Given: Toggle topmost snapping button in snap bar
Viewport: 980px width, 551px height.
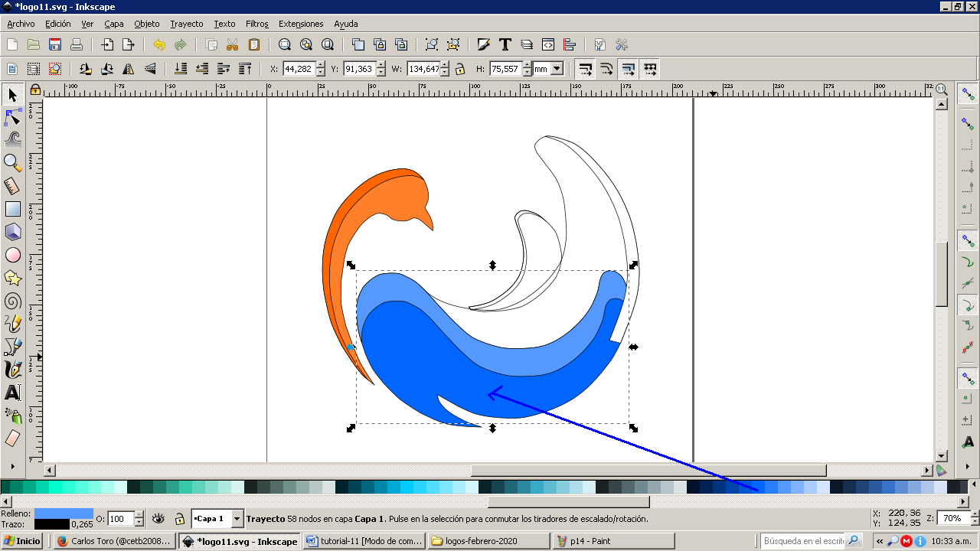Looking at the screenshot, I should point(969,94).
